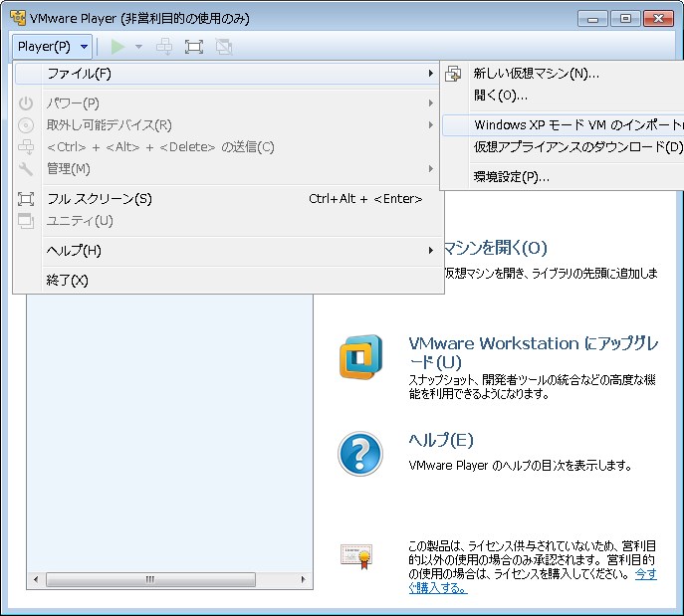Click the disc icon beside 取外し可能デバイス(R)

pyautogui.click(x=26, y=125)
